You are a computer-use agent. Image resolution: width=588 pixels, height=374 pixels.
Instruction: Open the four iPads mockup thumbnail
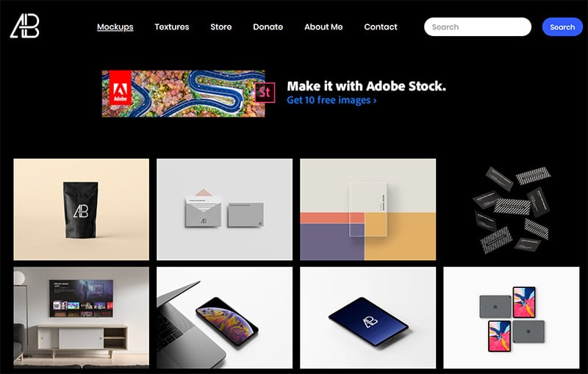[511, 317]
